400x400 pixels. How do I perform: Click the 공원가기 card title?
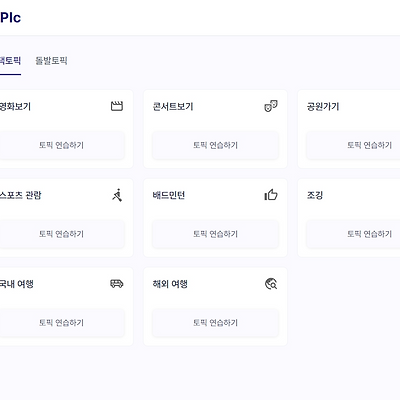323,107
